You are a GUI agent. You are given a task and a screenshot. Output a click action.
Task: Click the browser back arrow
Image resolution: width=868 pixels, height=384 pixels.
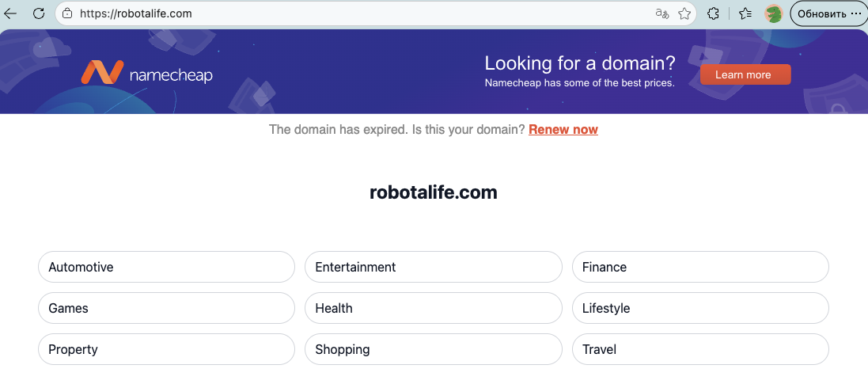11,13
